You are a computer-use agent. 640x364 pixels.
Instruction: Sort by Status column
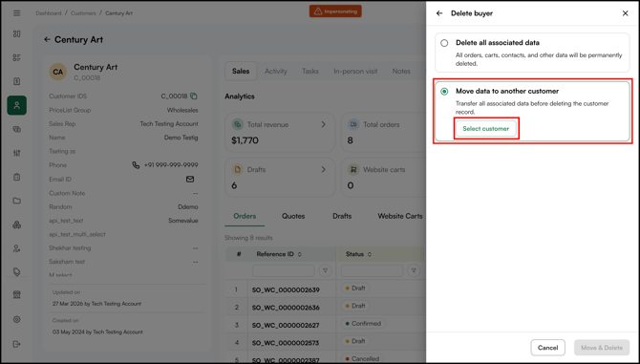370,254
